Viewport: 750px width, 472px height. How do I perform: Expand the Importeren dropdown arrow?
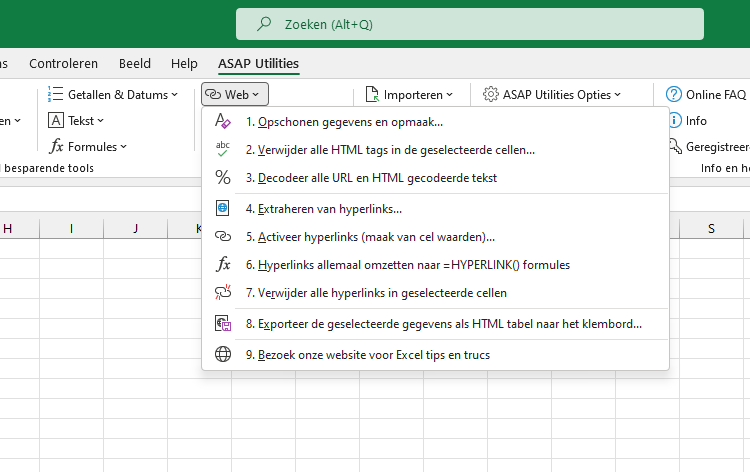point(450,95)
